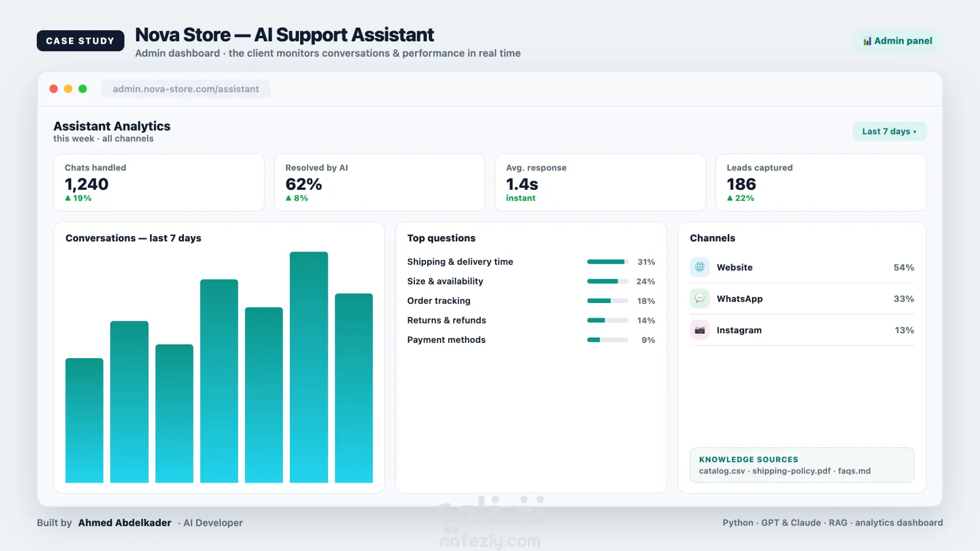980x551 pixels.
Task: Click the shortest first bar in Conversations chart
Action: pyautogui.click(x=84, y=420)
